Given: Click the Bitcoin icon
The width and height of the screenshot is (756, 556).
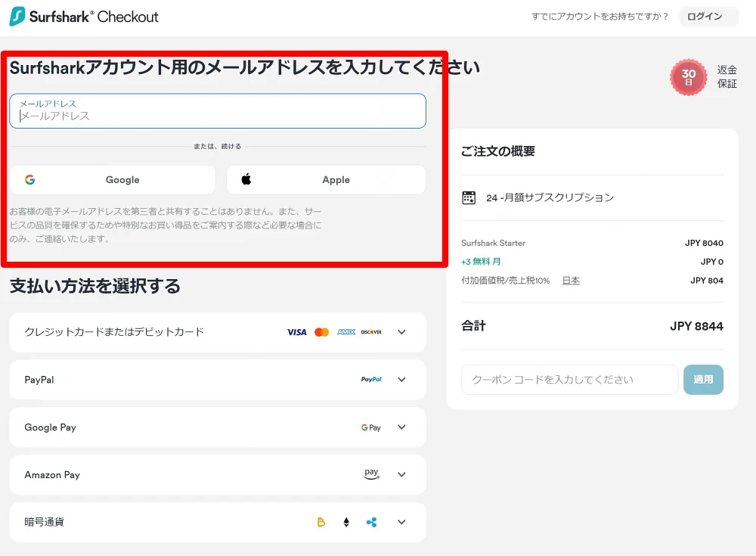Looking at the screenshot, I should pos(321,522).
